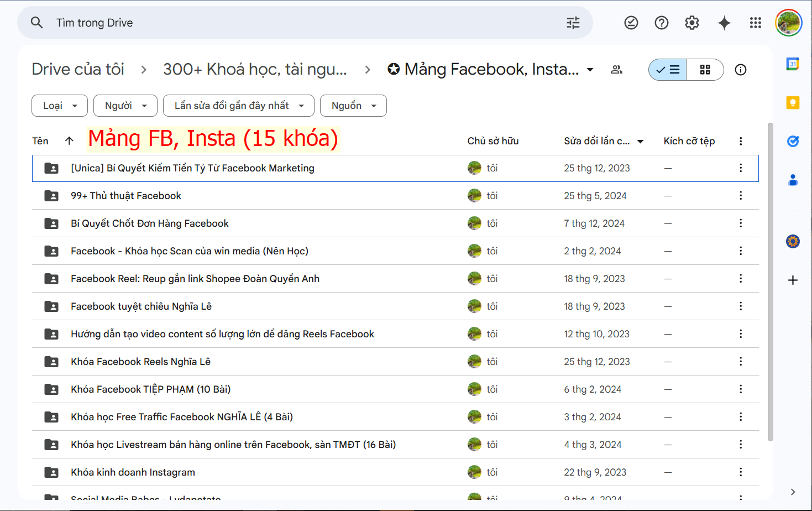Open advanced search options filter icon

[573, 23]
